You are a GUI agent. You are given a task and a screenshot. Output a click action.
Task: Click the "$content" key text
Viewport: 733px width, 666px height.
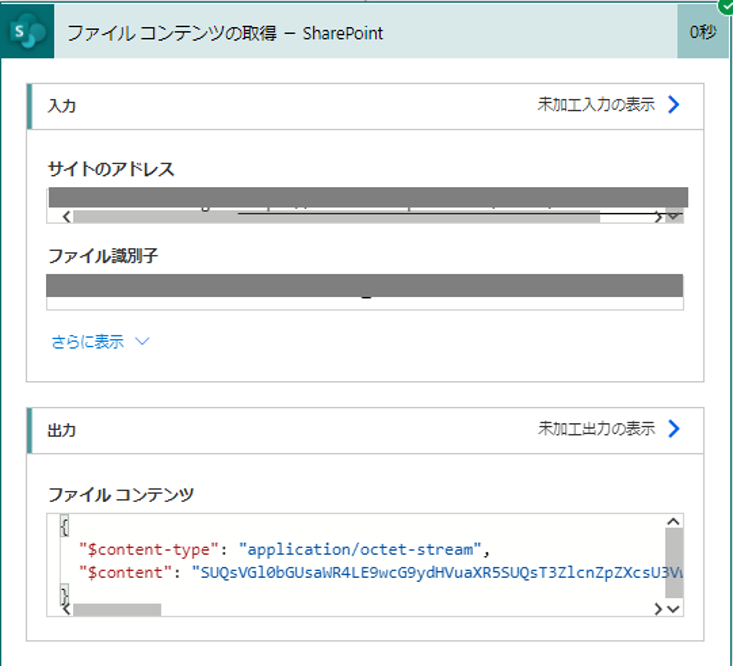pyautogui.click(x=125, y=573)
